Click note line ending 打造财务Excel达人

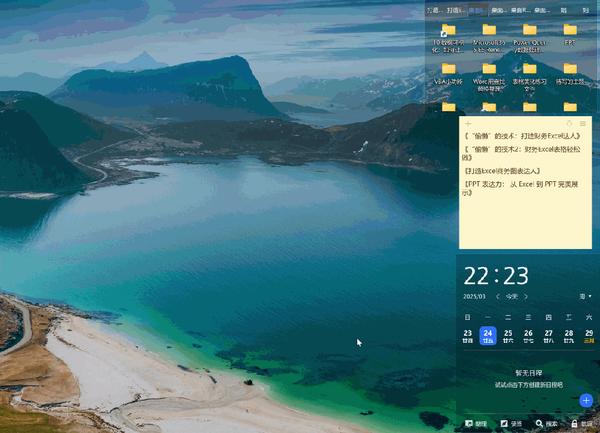[x=523, y=136]
